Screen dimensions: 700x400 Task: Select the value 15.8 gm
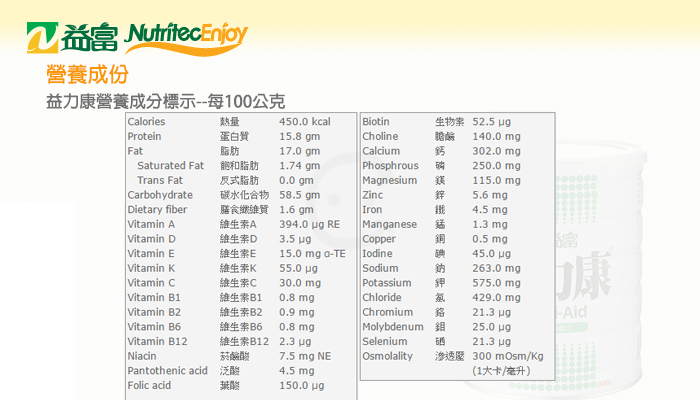(x=300, y=136)
